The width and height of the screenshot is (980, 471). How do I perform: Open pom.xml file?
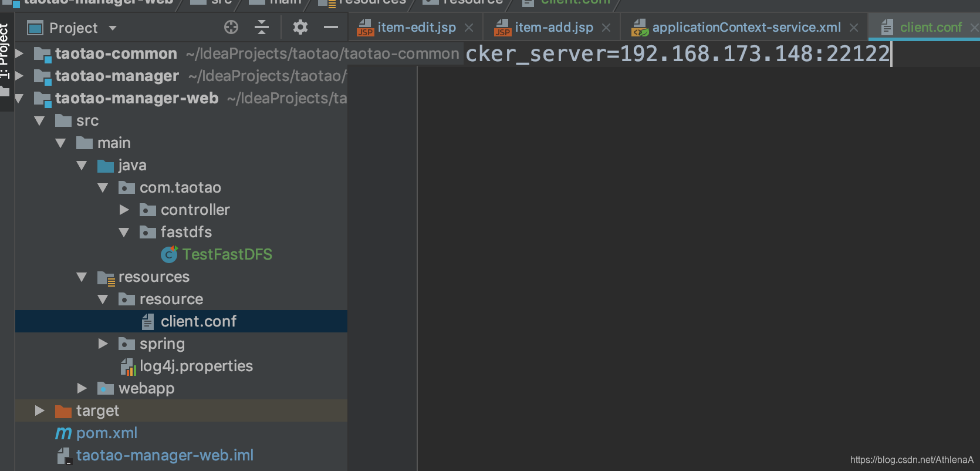click(x=107, y=433)
